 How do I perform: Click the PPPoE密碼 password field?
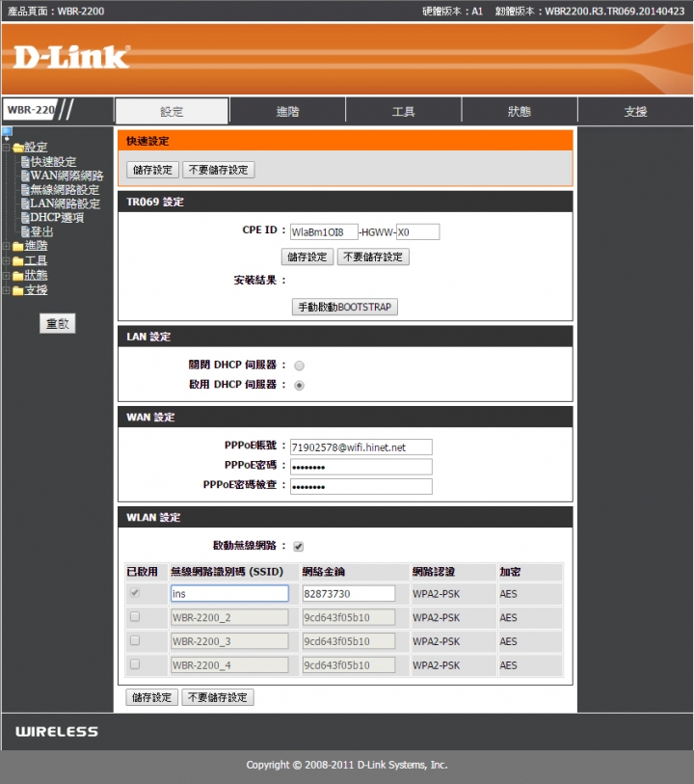[x=361, y=467]
